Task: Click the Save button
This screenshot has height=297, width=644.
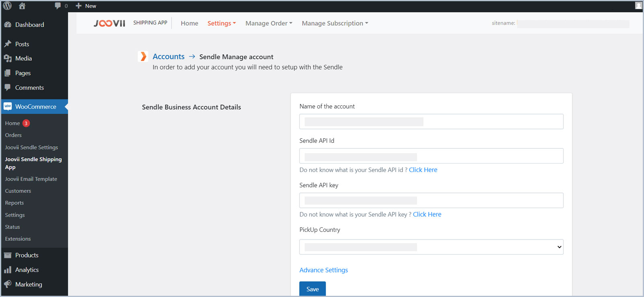Action: point(312,289)
